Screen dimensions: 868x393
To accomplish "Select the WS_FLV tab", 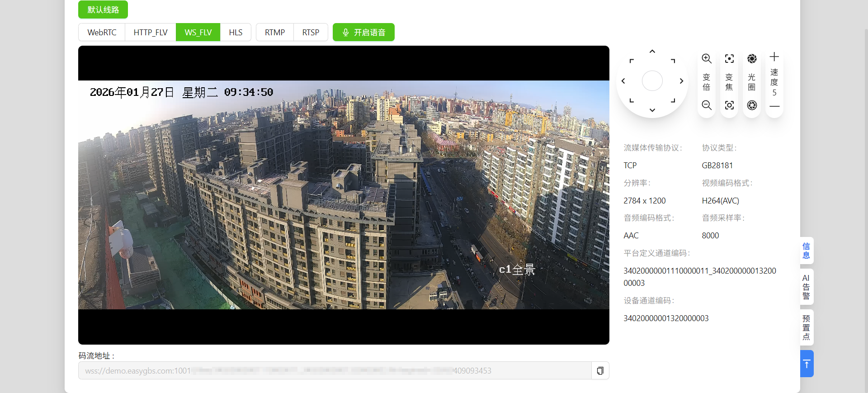I will [x=198, y=33].
